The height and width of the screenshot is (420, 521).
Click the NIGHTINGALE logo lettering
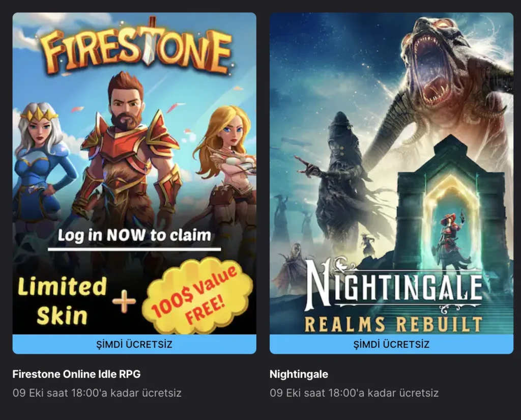394,283
